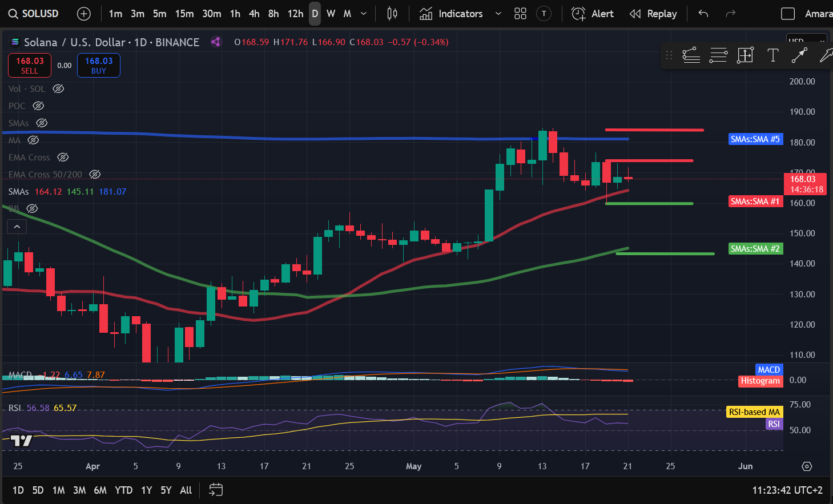This screenshot has width=833, height=504.
Task: Toggle visibility of Vol · SOL indicator
Action: (x=58, y=89)
